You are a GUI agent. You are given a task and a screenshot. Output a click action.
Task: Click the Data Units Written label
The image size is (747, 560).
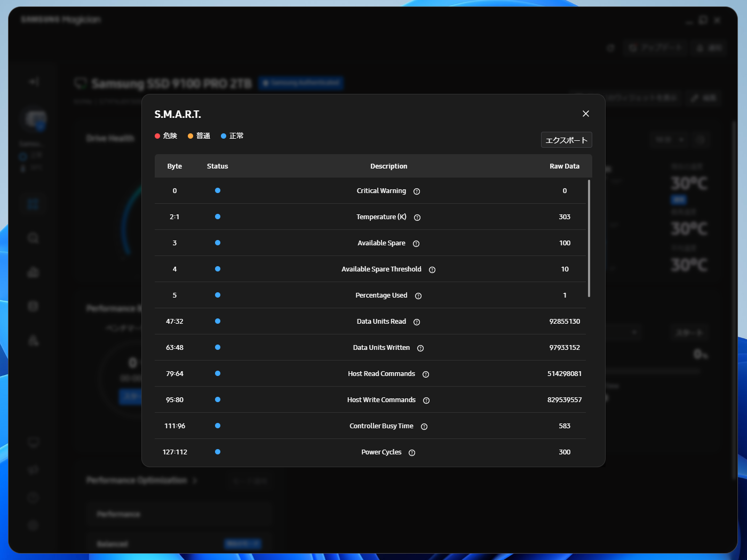[x=382, y=348]
